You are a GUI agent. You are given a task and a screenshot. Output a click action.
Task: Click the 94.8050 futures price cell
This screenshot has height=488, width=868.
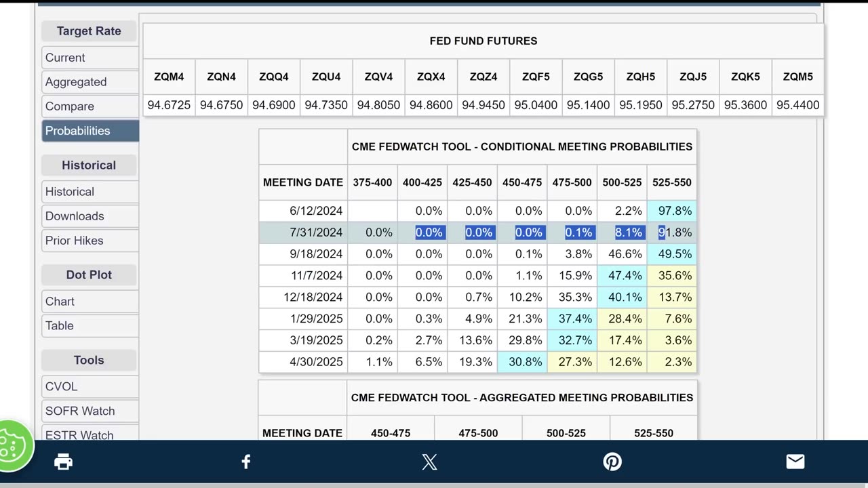(378, 105)
